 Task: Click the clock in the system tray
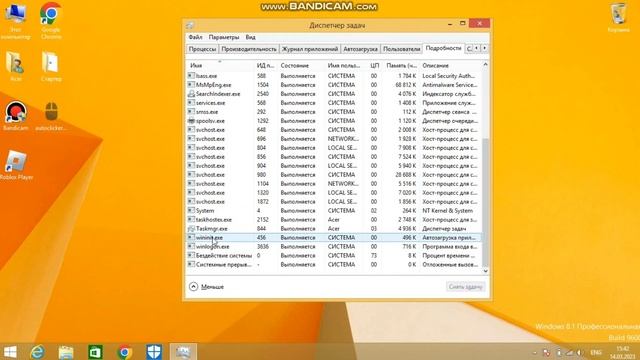pyautogui.click(x=623, y=353)
